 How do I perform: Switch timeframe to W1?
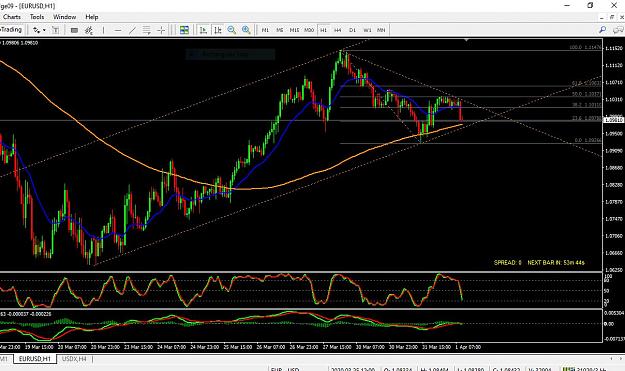point(367,30)
